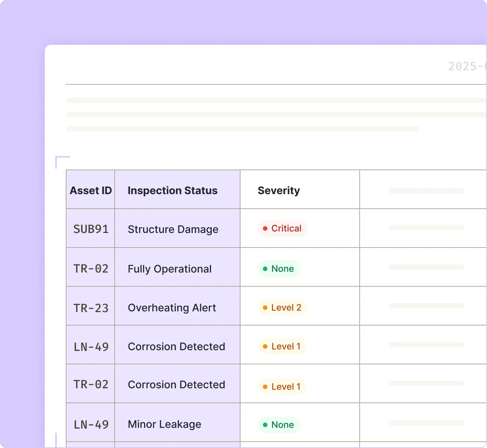Click the Asset ID column header

pos(91,190)
